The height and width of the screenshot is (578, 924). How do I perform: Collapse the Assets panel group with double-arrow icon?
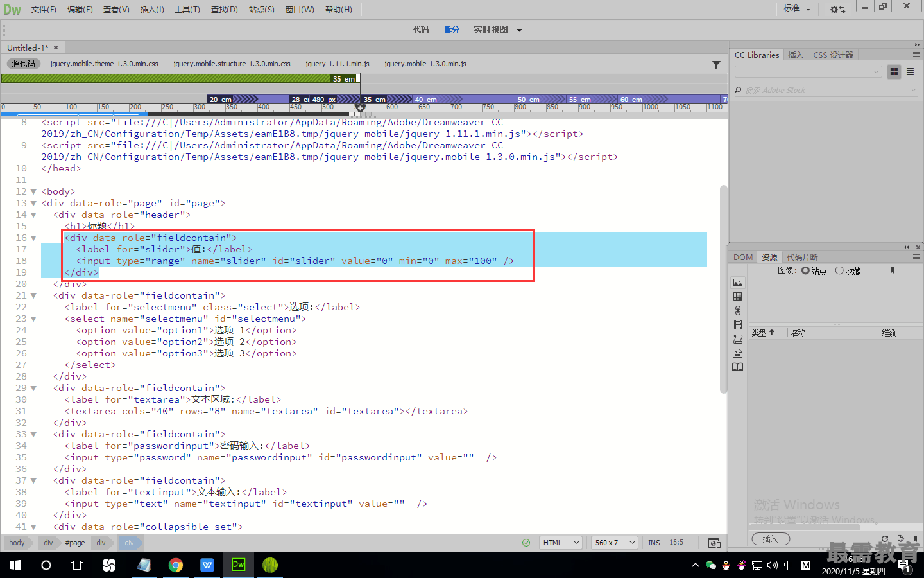point(907,247)
